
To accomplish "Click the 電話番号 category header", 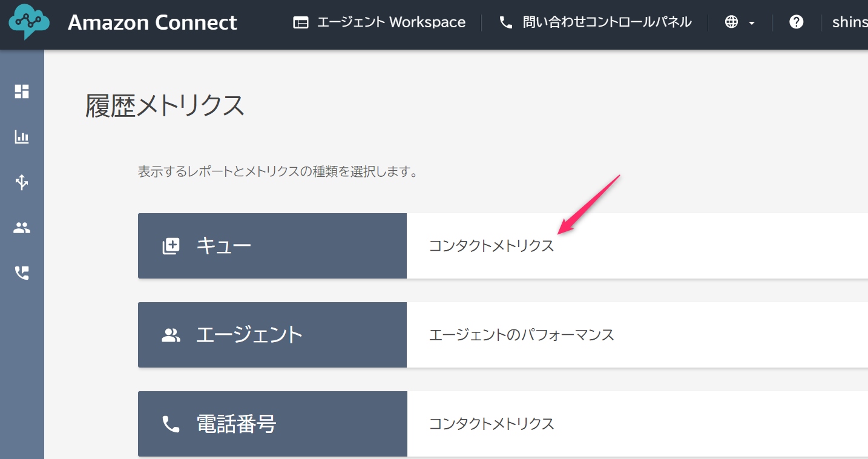I will pyautogui.click(x=272, y=424).
